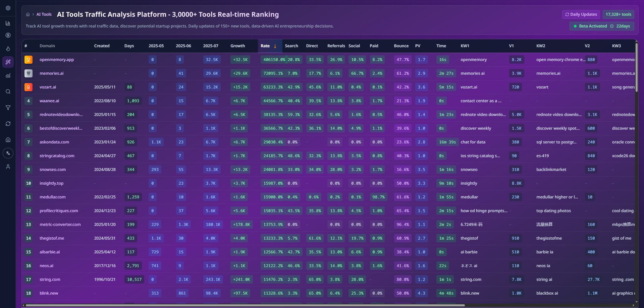The image size is (644, 308).
Task: Open the settings gear at the top of sidebar
Action: pos(8,8)
